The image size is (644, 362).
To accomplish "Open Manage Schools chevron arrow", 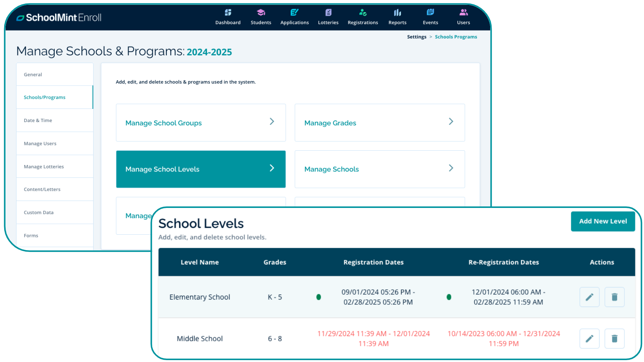I will 451,168.
